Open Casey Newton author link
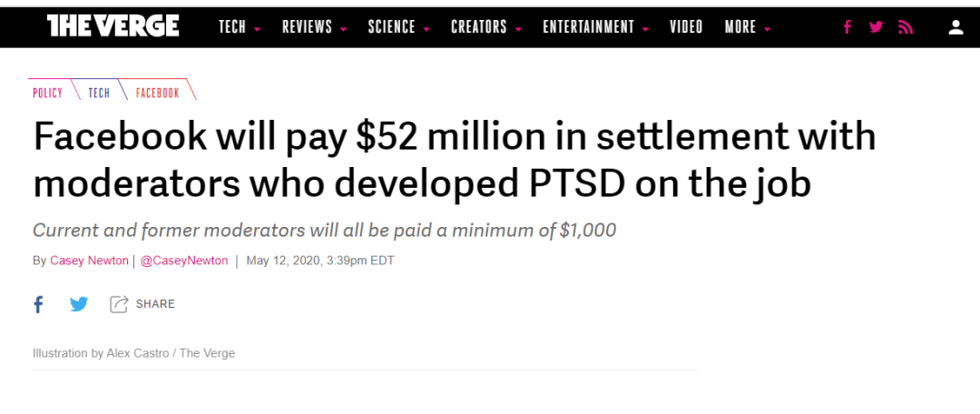Image resolution: width=980 pixels, height=414 pixels. tap(89, 261)
